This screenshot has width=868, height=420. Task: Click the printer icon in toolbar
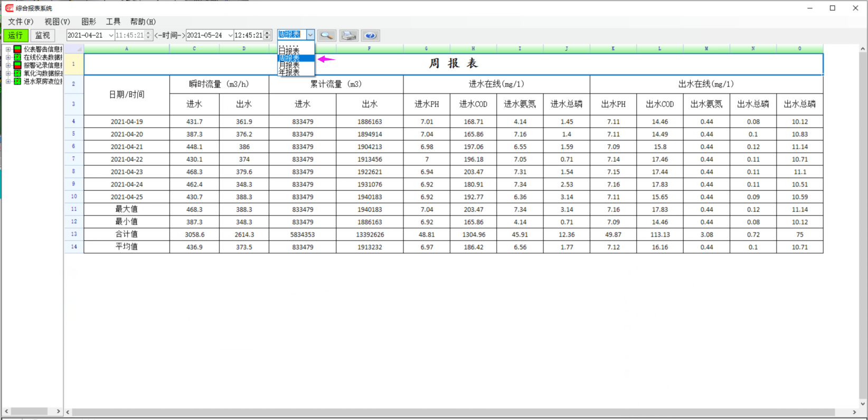pos(348,35)
